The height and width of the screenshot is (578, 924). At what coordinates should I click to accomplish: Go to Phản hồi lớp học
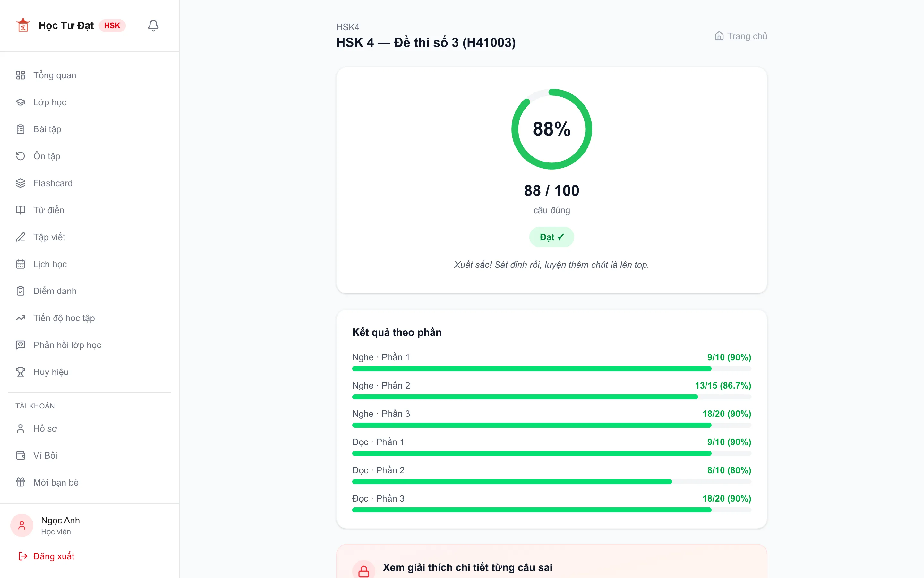[89, 345]
